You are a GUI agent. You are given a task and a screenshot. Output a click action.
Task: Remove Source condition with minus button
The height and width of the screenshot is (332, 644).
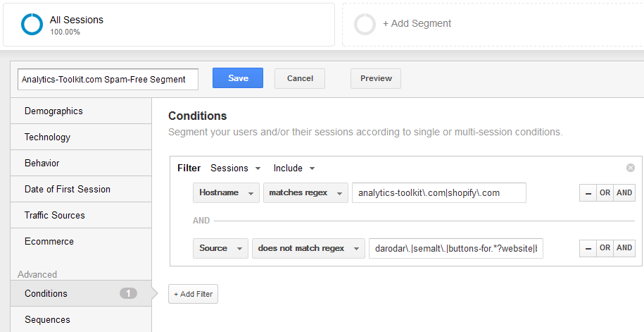pyautogui.click(x=588, y=248)
